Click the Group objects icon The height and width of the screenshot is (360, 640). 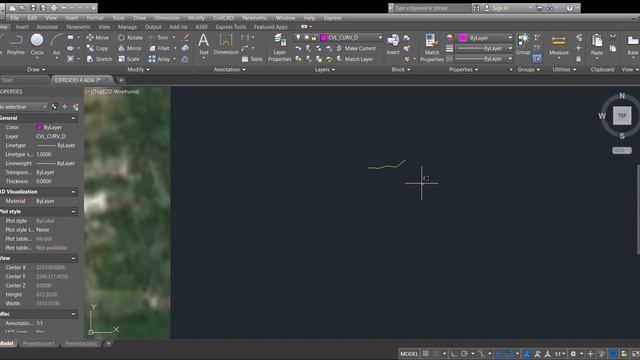523,44
